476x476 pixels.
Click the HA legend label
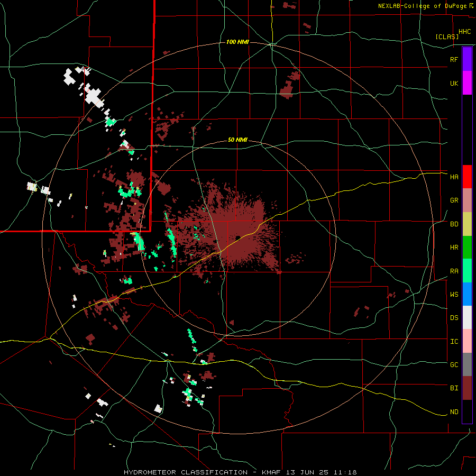[x=454, y=177]
